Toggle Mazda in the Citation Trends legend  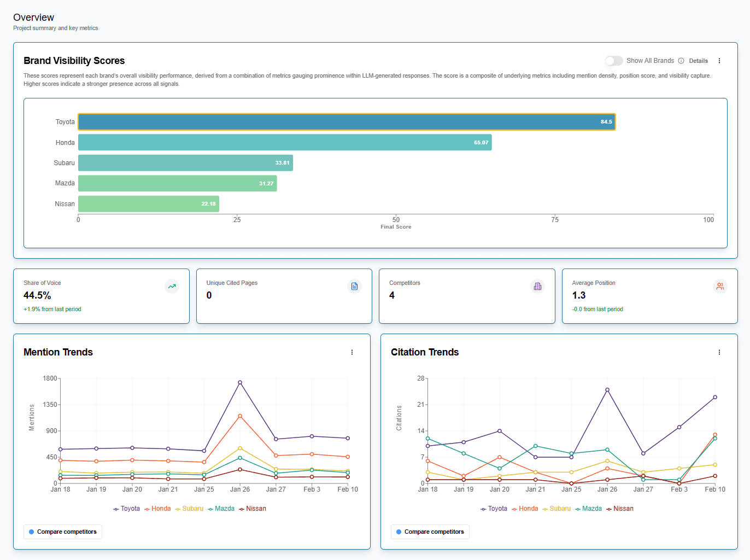[591, 509]
